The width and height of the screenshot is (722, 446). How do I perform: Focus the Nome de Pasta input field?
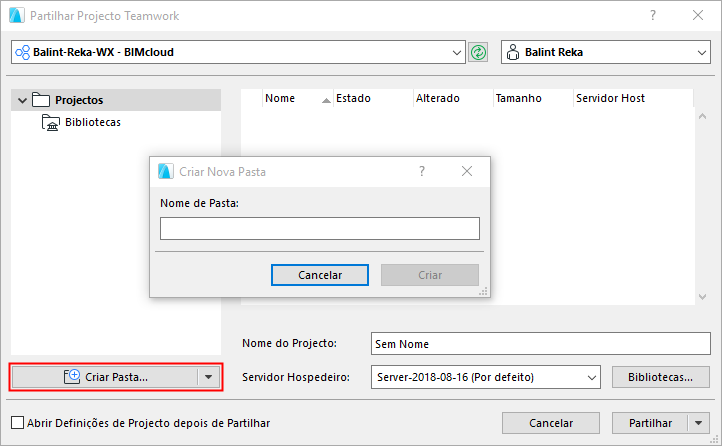tap(320, 228)
